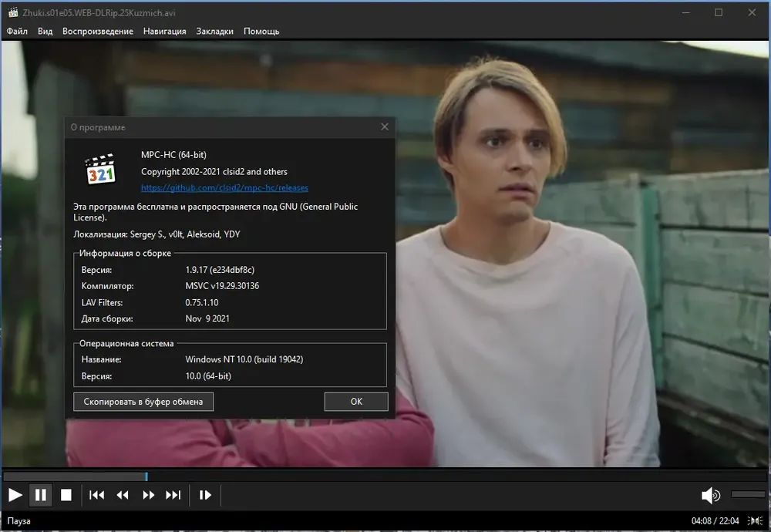Image resolution: width=771 pixels, height=532 pixels.
Task: Click the fast-forward (increase speed) icon
Action: (x=148, y=495)
